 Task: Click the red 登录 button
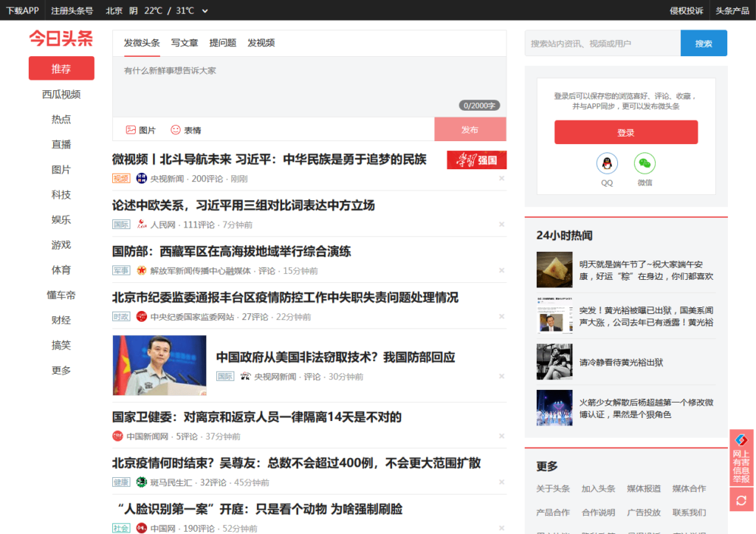626,132
